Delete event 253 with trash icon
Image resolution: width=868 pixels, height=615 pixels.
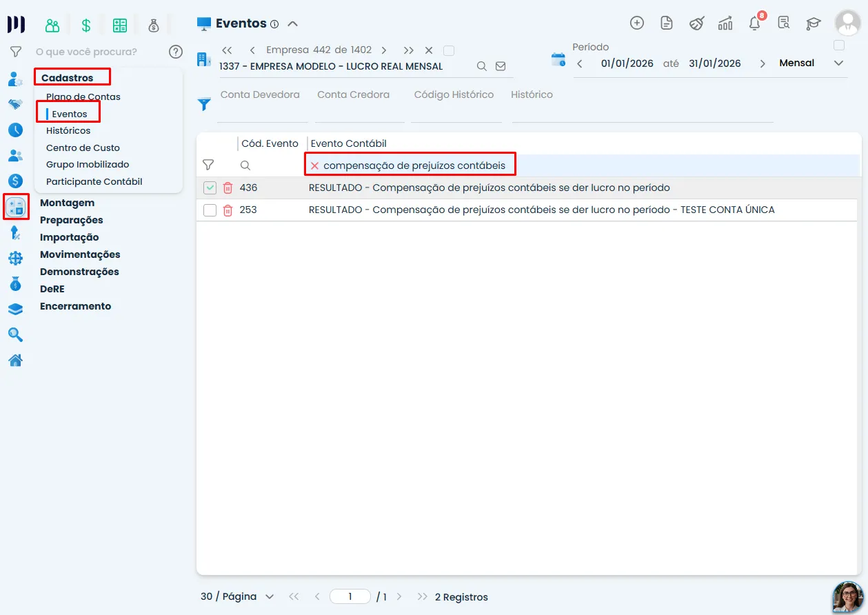tap(228, 210)
